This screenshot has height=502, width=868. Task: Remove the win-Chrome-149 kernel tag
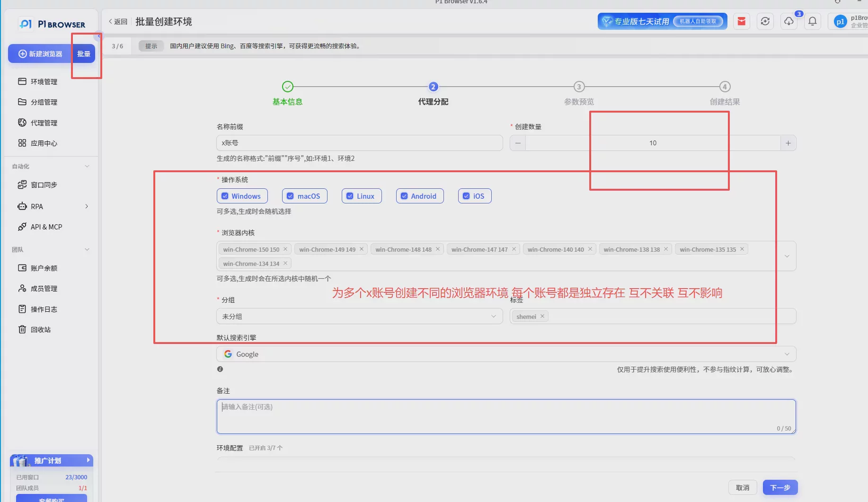362,249
